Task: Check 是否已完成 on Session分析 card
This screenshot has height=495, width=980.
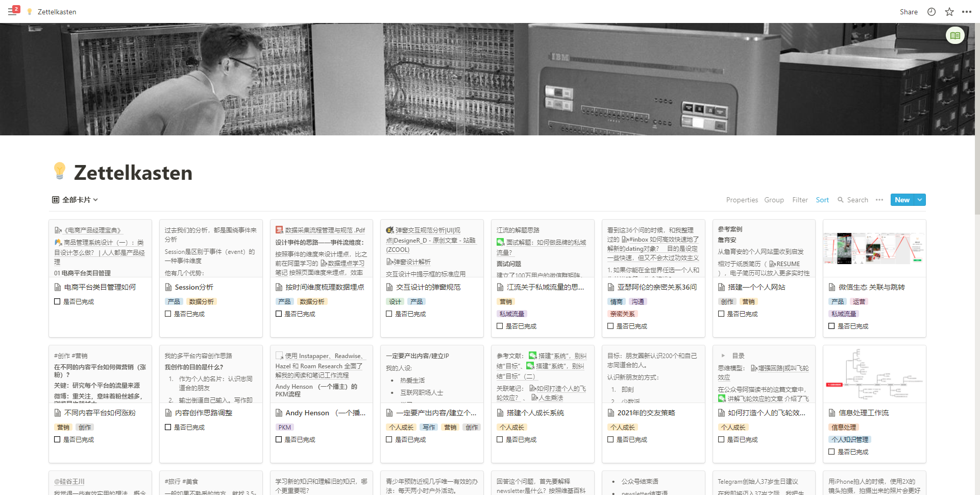Action: pyautogui.click(x=168, y=314)
